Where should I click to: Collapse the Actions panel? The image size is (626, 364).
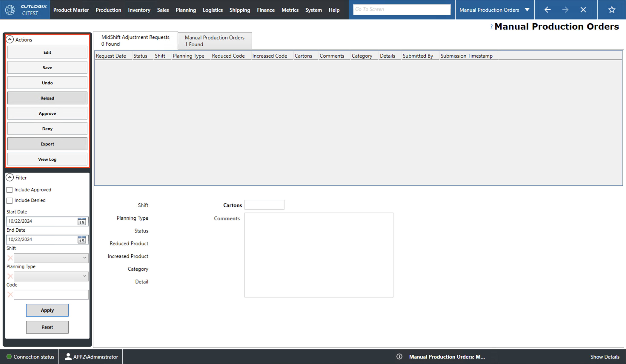coord(10,39)
